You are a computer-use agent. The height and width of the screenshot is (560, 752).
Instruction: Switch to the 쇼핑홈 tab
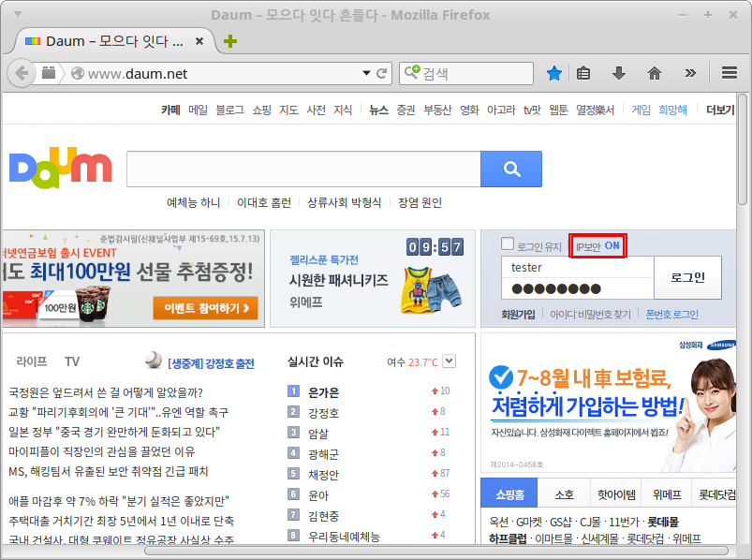[509, 493]
